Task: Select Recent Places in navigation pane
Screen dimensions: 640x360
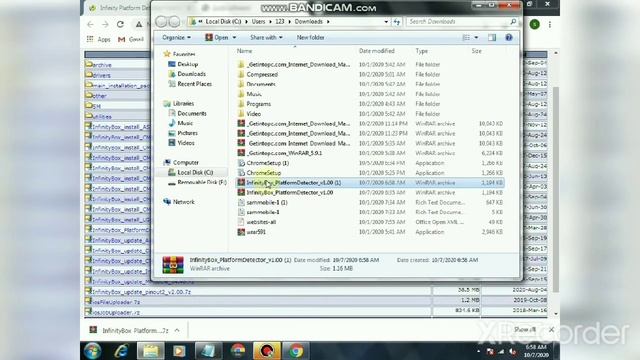Action: [195, 84]
